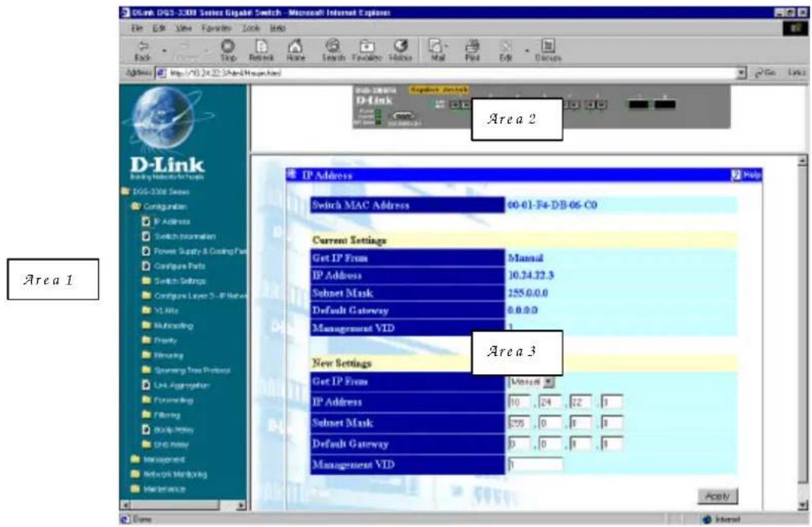Expand the Spanning Tree Protocol folder
The width and height of the screenshot is (812, 527).
click(186, 370)
